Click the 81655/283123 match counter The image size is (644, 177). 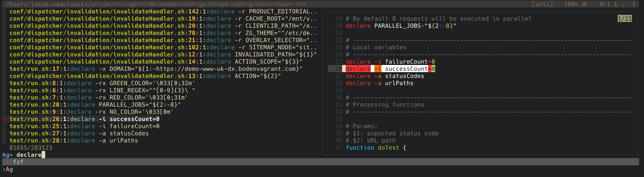point(31,148)
